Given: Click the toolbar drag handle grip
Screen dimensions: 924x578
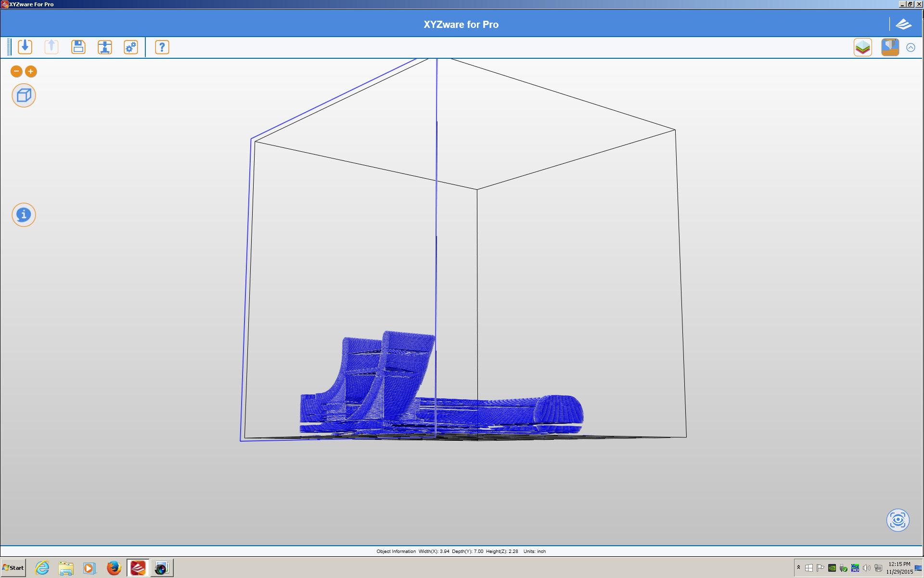Looking at the screenshot, I should click(9, 47).
